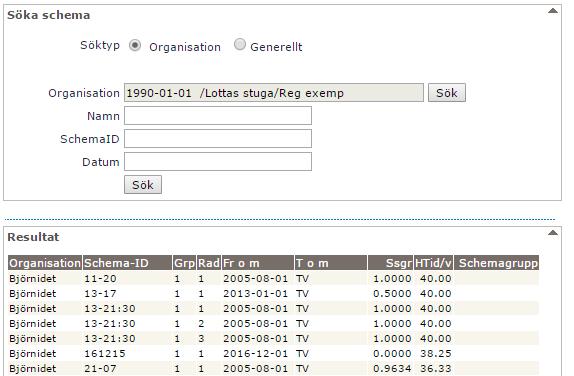Image resolution: width=574 pixels, height=376 pixels.
Task: Select the Organisation search type radio
Action: coord(135,45)
